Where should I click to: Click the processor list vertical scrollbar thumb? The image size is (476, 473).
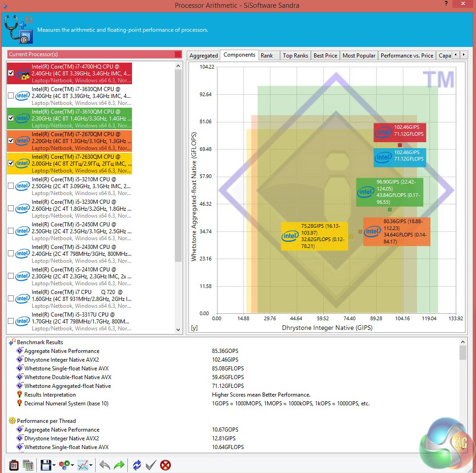point(178,166)
